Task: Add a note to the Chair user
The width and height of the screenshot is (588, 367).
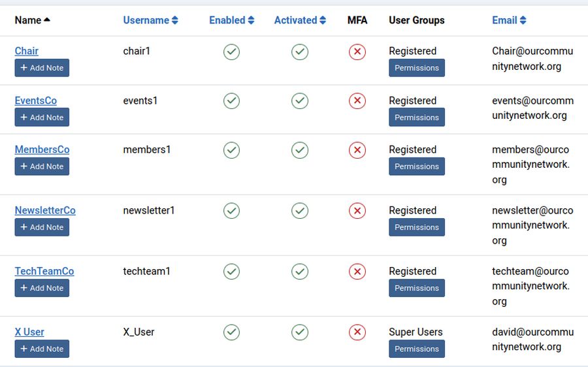Action: coord(42,68)
